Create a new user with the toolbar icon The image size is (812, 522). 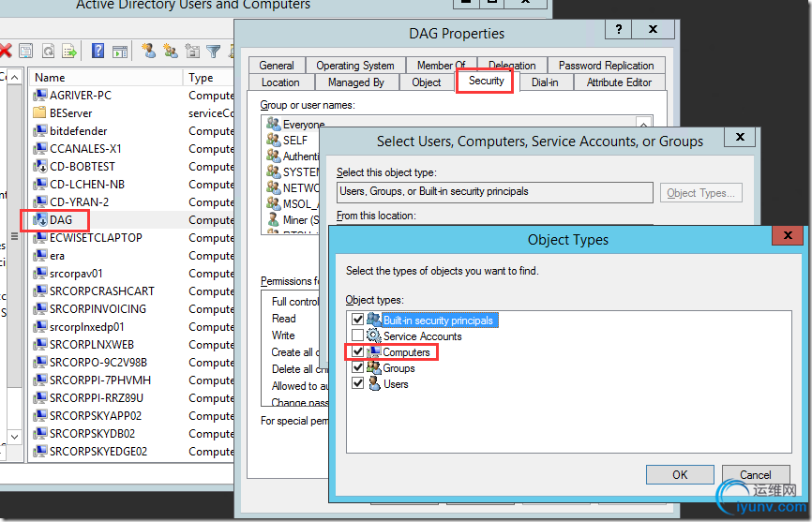click(149, 51)
